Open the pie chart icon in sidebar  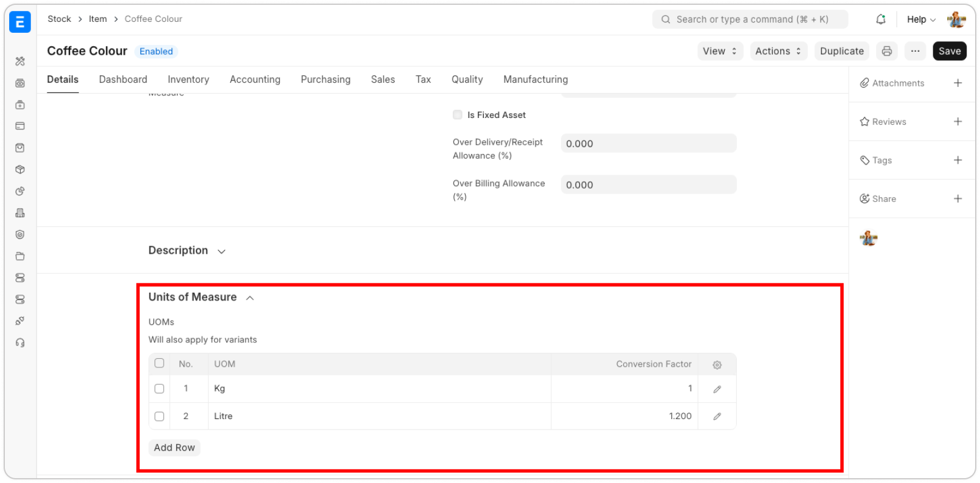[20, 191]
